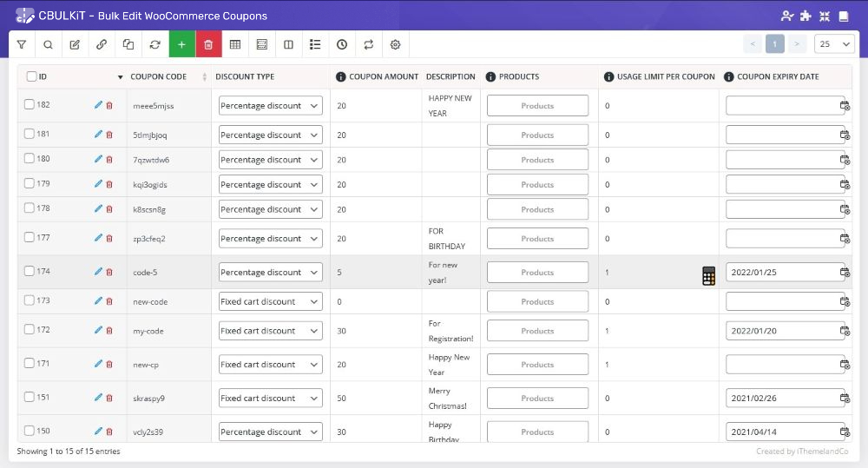This screenshot has height=468, width=868.
Task: Open the history clock icon
Action: pos(342,44)
